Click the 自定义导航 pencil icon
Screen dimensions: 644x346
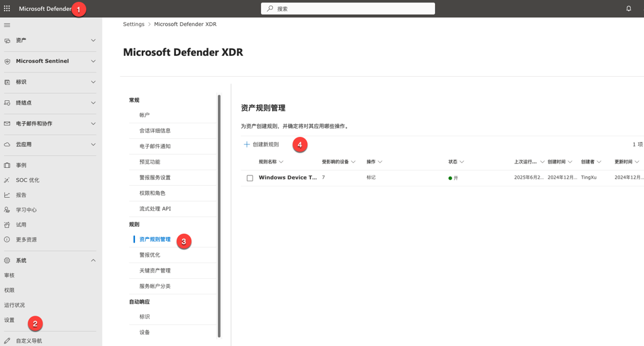7,341
